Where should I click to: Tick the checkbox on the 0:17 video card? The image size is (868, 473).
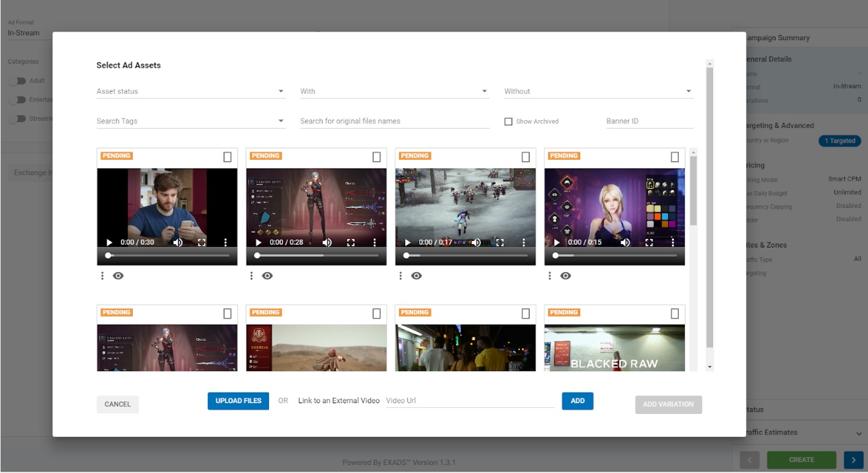coord(525,157)
